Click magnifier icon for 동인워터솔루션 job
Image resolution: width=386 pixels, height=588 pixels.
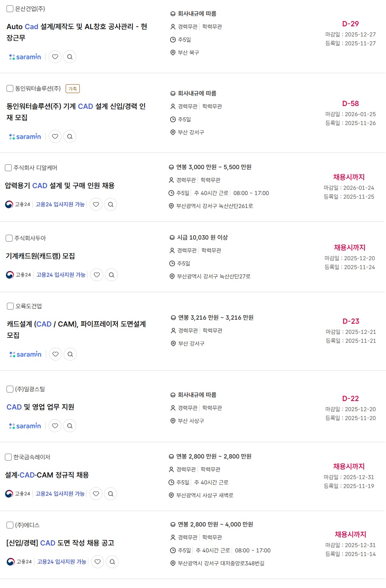pyautogui.click(x=70, y=136)
